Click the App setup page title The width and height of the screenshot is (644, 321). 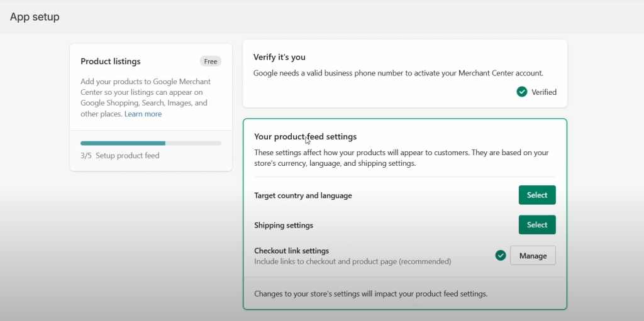[35, 17]
